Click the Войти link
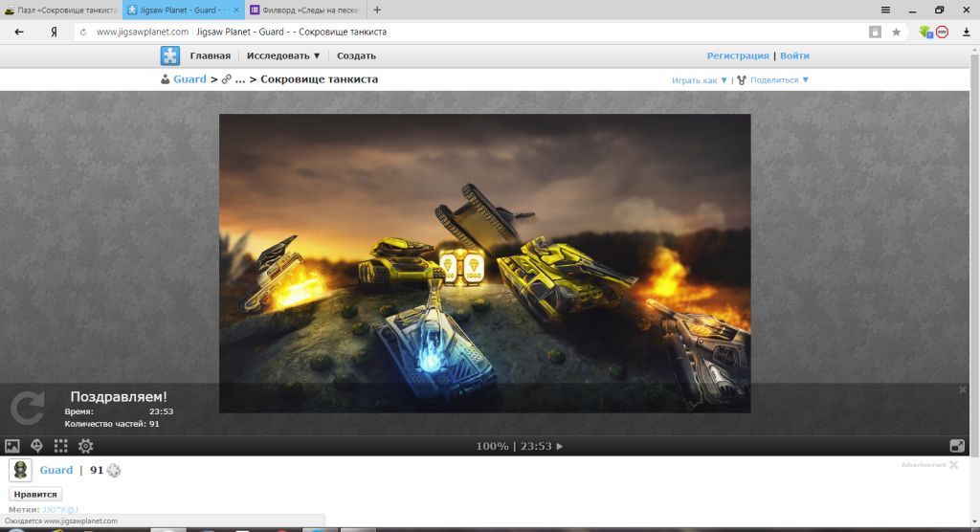This screenshot has width=980, height=532. pyautogui.click(x=794, y=55)
